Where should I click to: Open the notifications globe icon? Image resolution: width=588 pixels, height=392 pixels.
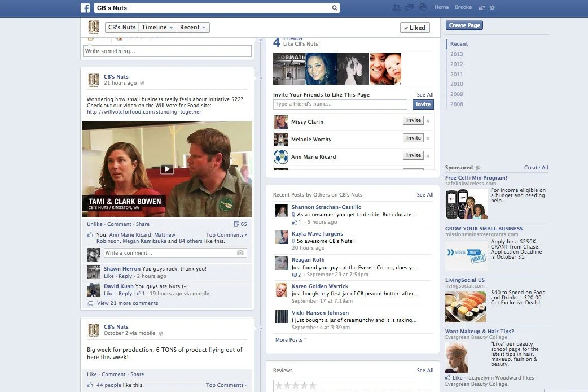pos(423,7)
